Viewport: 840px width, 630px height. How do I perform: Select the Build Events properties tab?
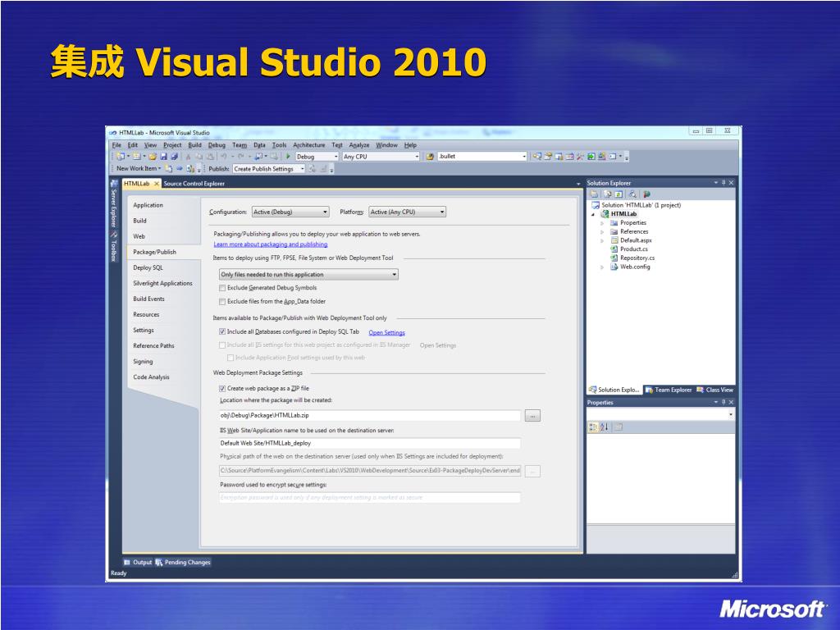(149, 299)
